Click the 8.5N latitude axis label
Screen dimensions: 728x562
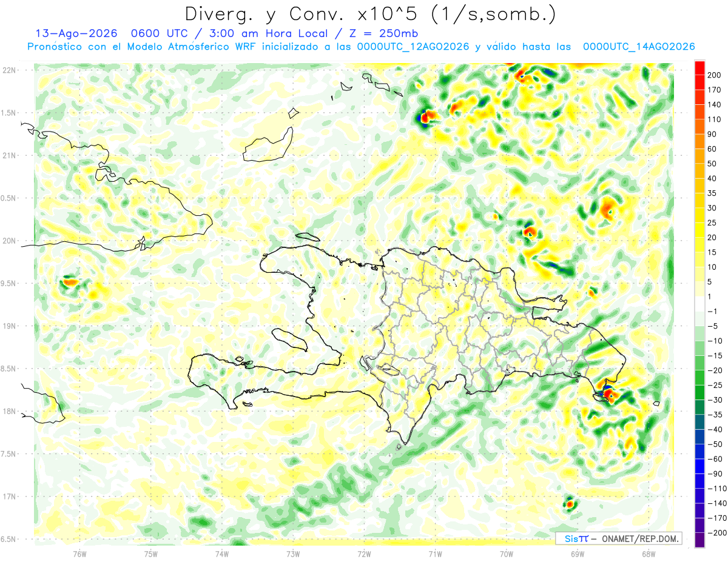pos(8,369)
